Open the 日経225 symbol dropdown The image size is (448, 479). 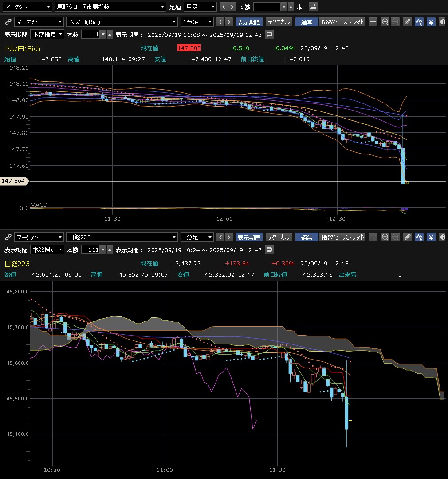[x=122, y=237]
